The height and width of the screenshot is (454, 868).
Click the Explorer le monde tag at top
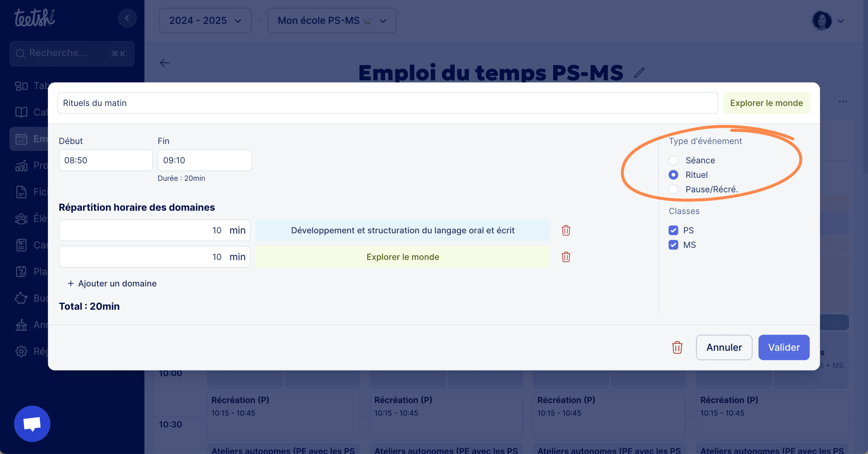point(766,103)
